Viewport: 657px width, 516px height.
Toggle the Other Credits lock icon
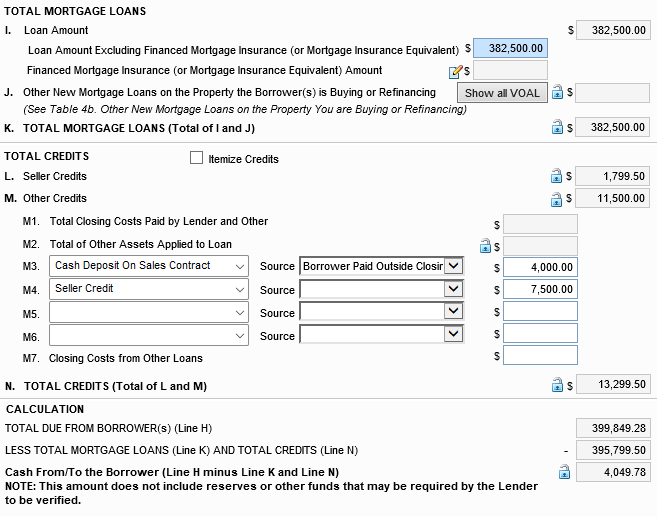[556, 199]
